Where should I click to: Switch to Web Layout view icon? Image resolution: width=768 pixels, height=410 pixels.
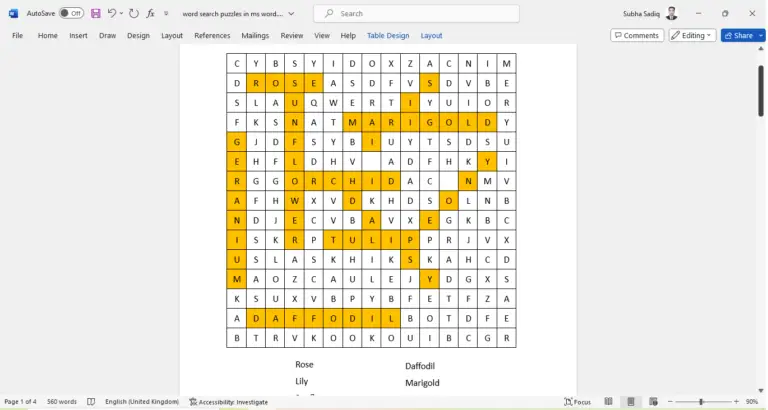point(653,402)
